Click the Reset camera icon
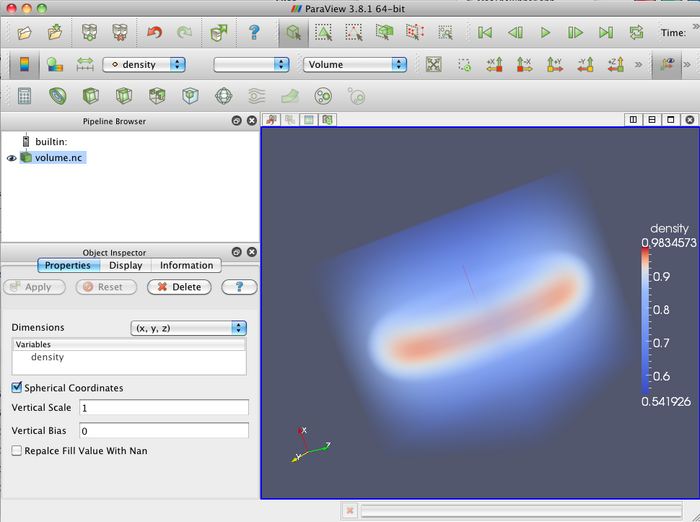Screen dimensions: 700x522 [x=433, y=64]
